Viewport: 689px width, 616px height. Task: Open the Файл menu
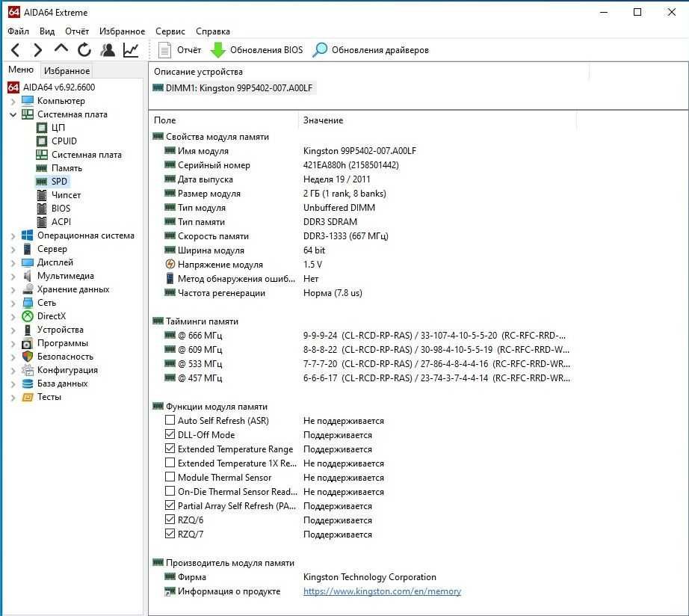[x=19, y=31]
